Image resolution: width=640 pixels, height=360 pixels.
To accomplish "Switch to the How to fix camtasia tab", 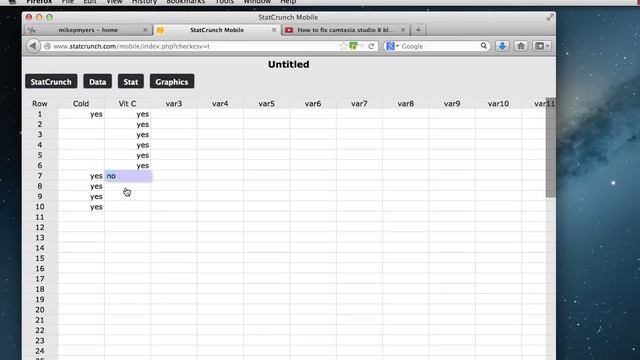I will pyautogui.click(x=345, y=30).
